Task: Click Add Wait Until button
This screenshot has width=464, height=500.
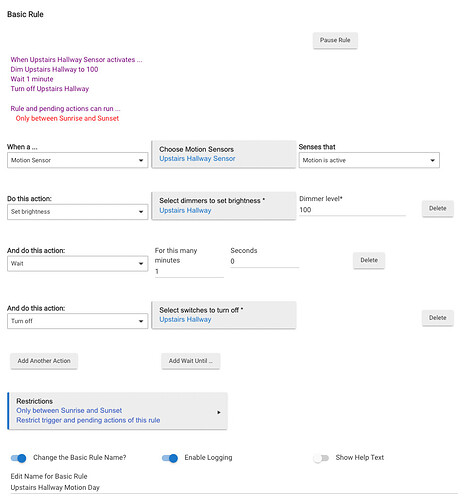Action: [x=191, y=361]
